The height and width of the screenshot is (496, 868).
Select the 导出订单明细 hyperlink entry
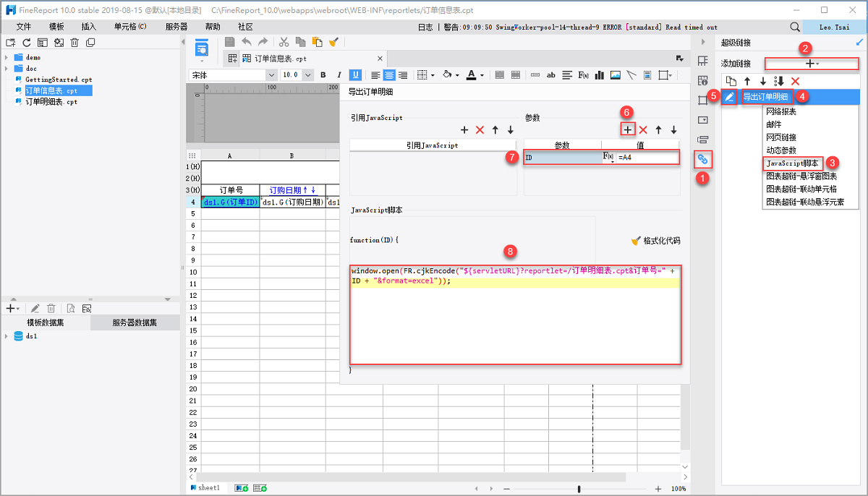pyautogui.click(x=766, y=96)
